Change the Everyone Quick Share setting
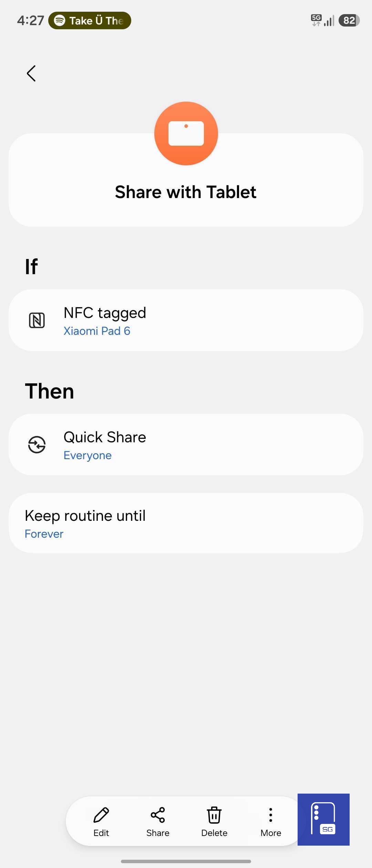This screenshot has height=868, width=372. 87,455
